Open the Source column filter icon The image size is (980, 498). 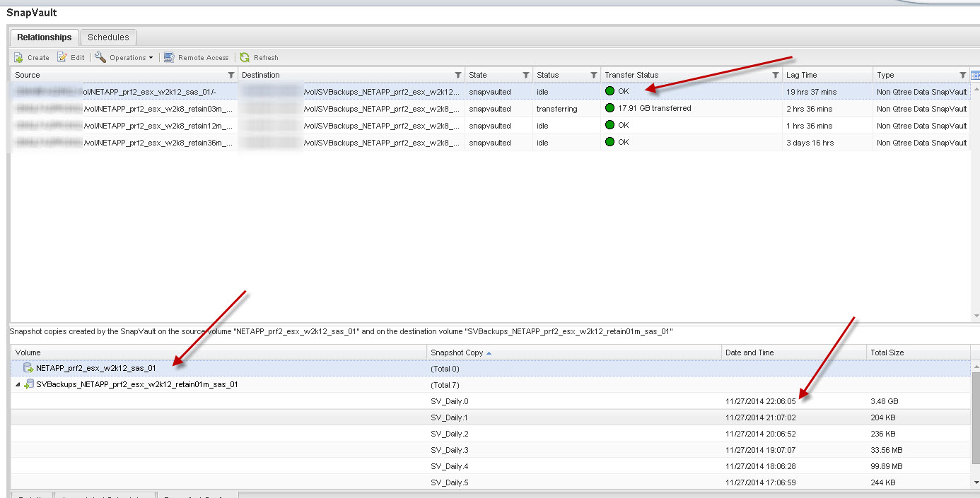pyautogui.click(x=231, y=75)
